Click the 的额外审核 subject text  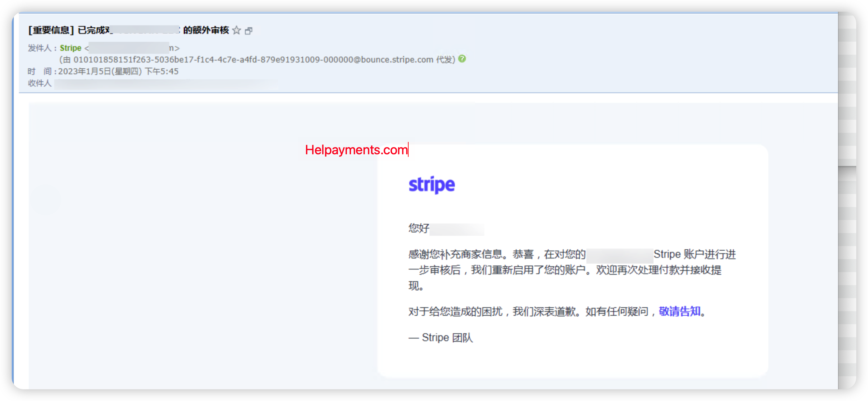tap(206, 30)
